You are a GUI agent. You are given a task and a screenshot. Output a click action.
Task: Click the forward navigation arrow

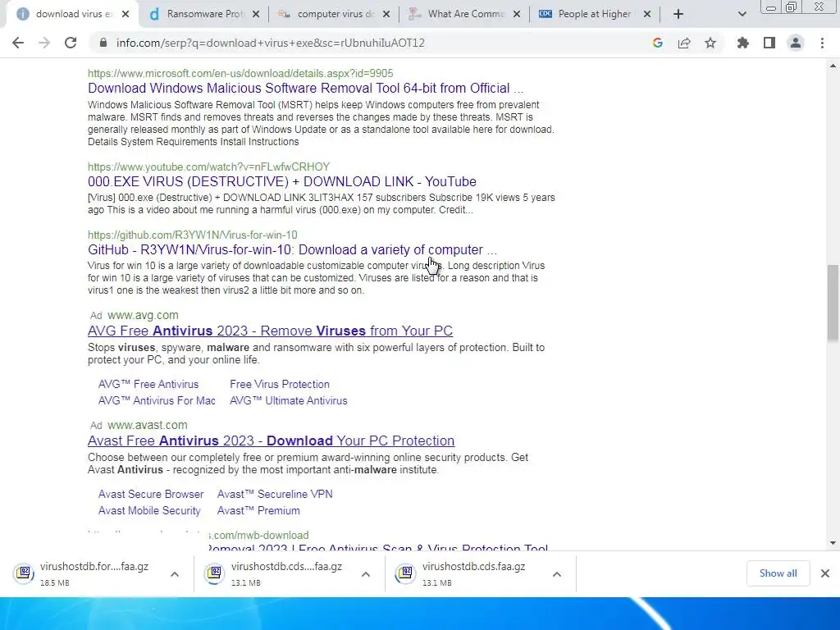coord(44,43)
